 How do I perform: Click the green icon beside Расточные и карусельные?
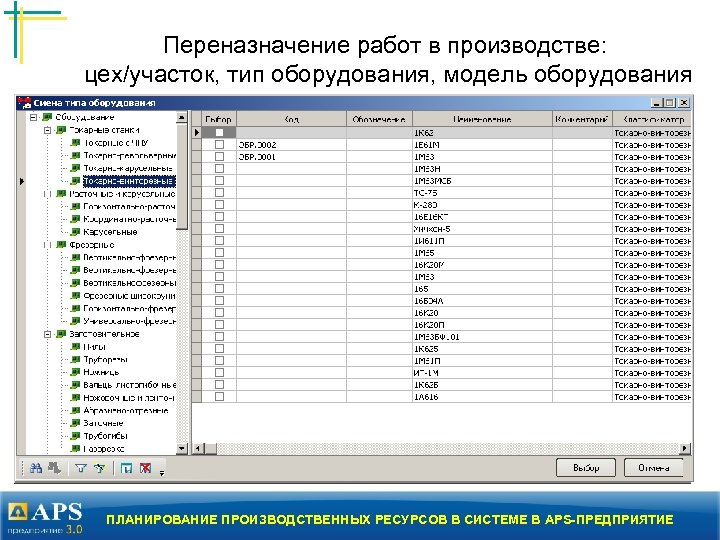[61, 194]
